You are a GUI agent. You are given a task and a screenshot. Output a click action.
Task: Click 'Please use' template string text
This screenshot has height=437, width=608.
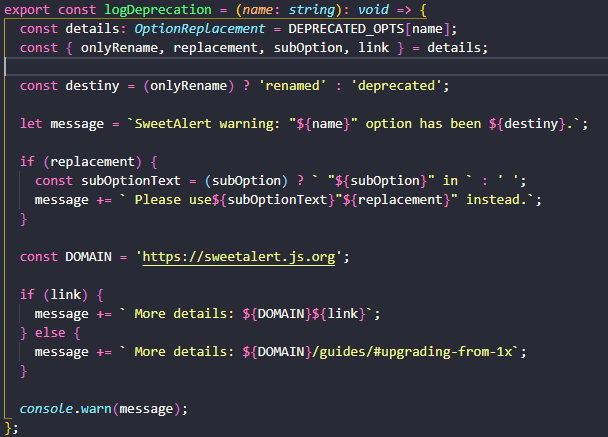173,200
